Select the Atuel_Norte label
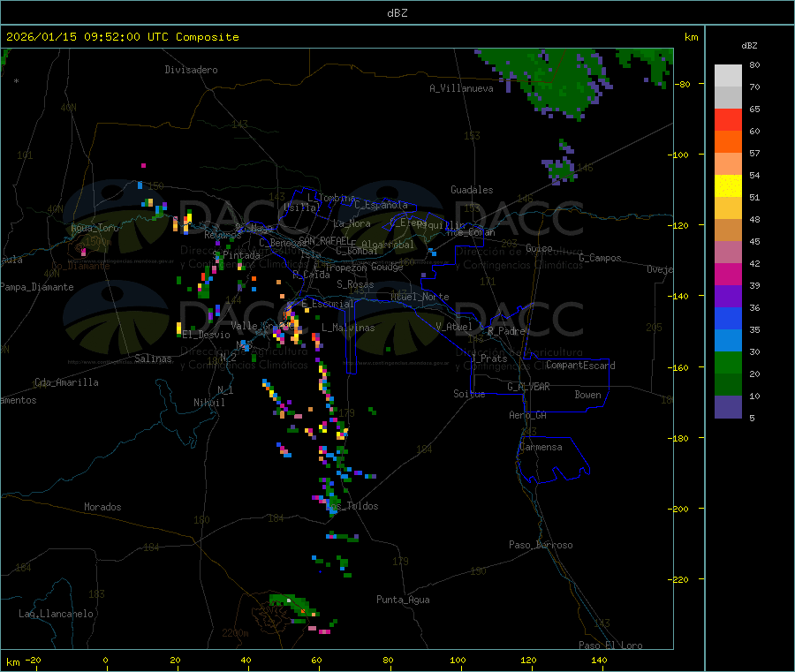795x672 pixels. 420,297
